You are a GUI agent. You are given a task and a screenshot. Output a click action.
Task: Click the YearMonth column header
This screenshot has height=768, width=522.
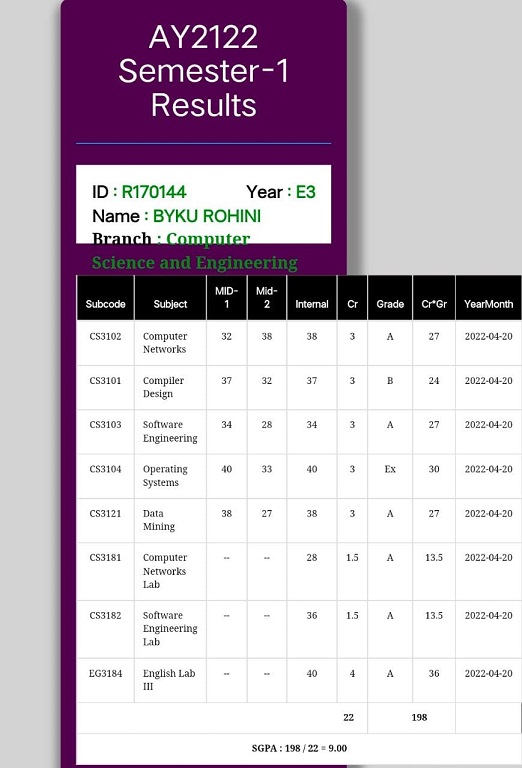489,298
